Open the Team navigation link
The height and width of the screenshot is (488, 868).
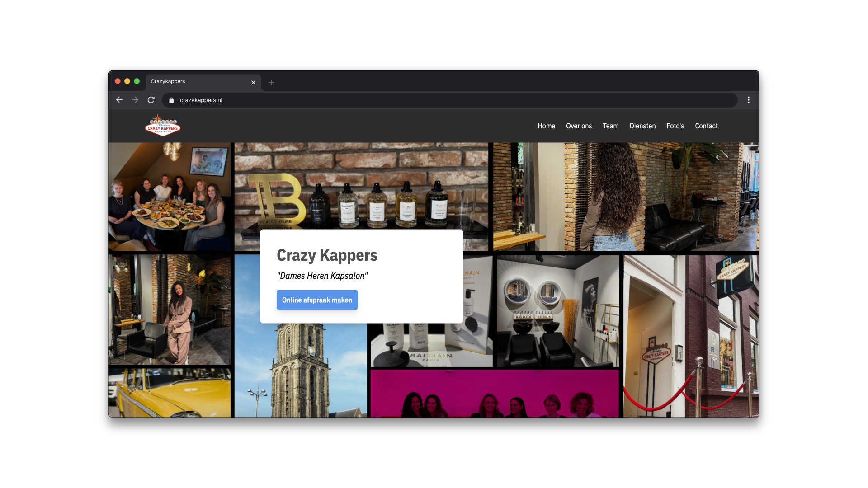[610, 126]
